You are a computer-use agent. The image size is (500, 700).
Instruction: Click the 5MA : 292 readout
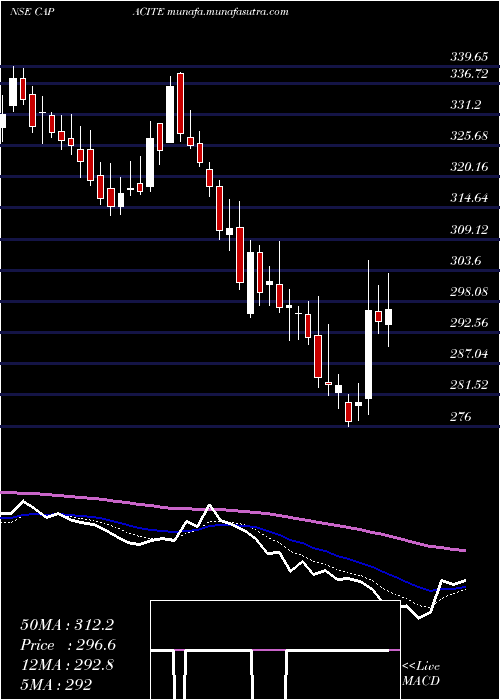(x=56, y=684)
